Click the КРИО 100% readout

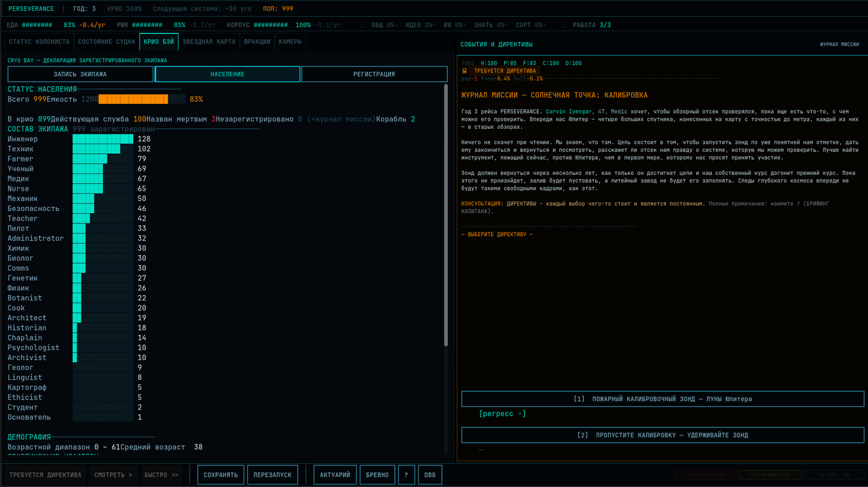click(x=124, y=9)
